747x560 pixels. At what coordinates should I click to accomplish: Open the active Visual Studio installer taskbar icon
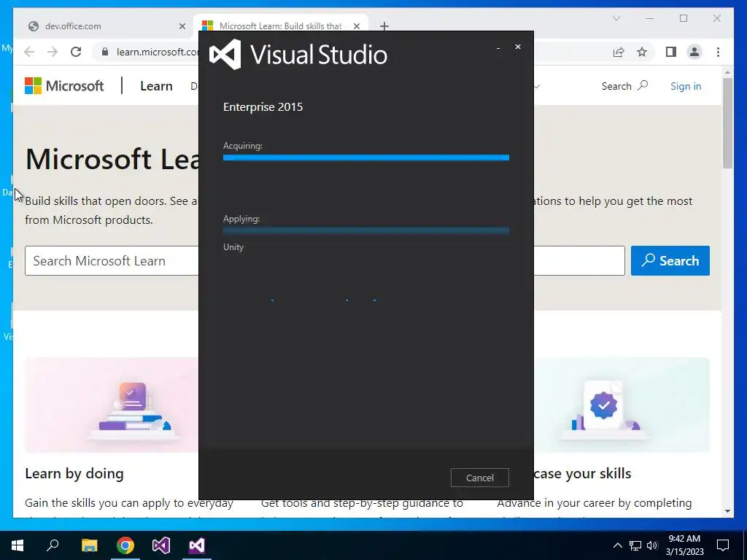coord(197,545)
